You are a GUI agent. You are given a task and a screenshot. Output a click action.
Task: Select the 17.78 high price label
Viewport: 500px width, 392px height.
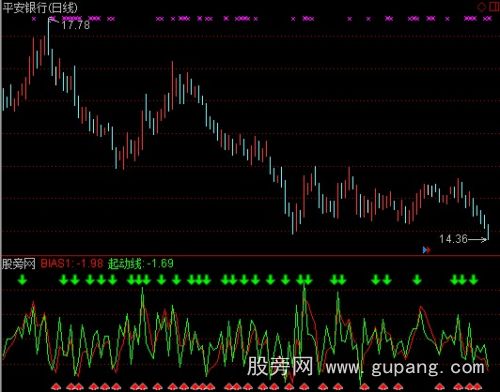click(x=76, y=25)
